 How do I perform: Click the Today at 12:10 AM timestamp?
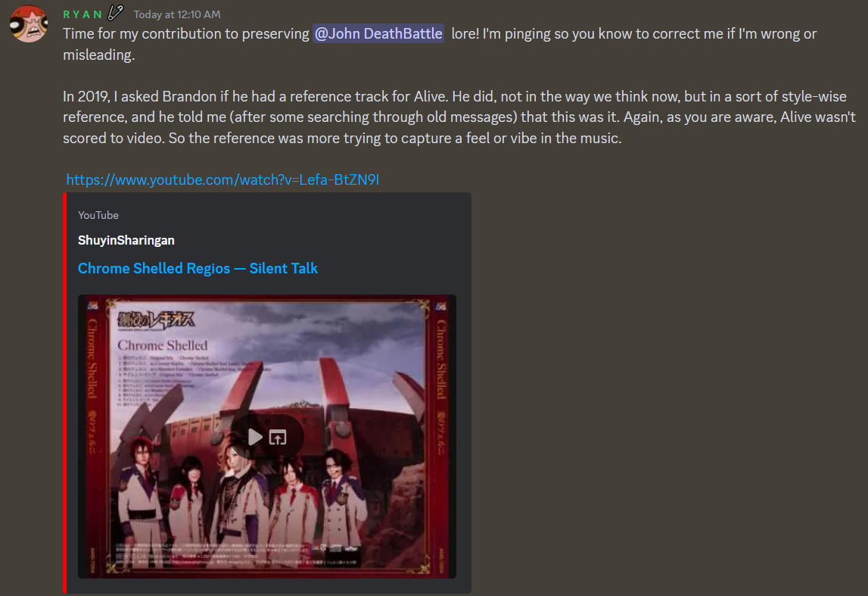pos(176,15)
